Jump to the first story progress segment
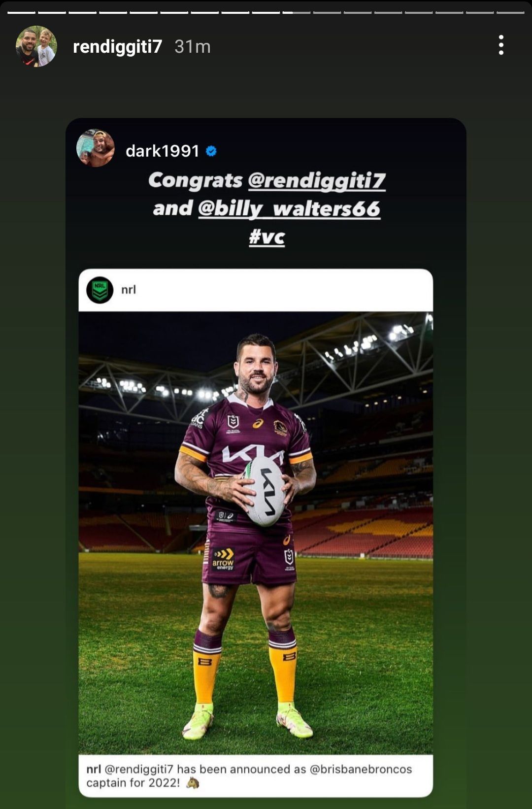 pyautogui.click(x=21, y=12)
